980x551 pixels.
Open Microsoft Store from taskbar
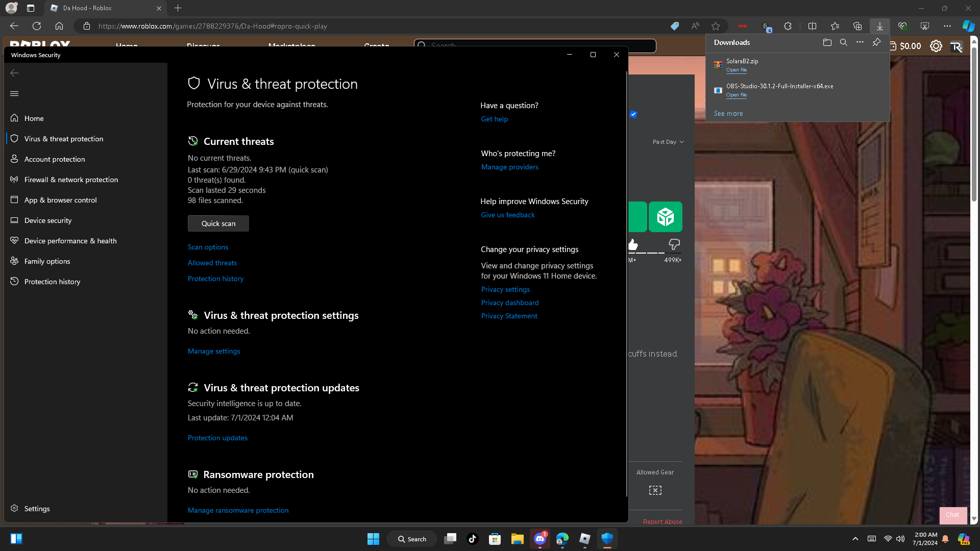(x=495, y=539)
